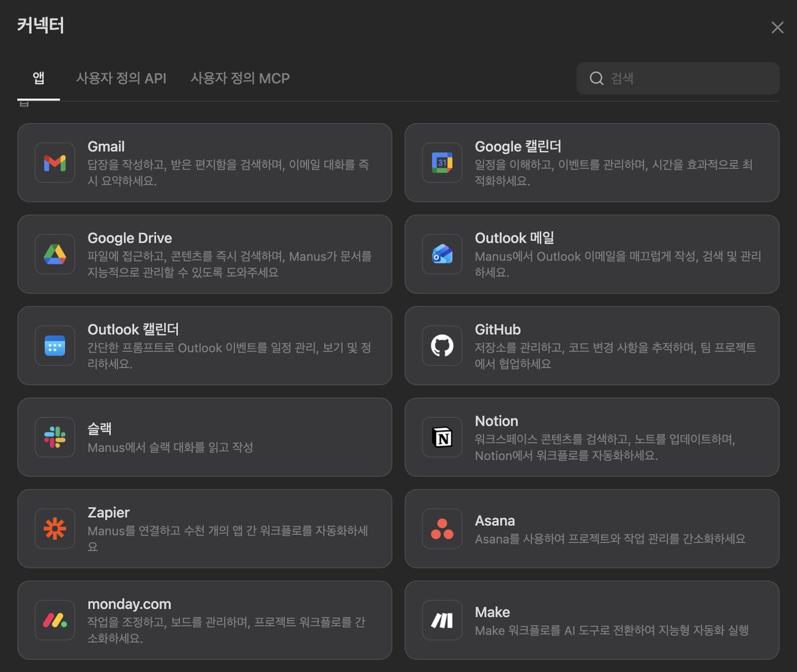Select the monday.com title text
The width and height of the screenshot is (797, 672).
130,604
